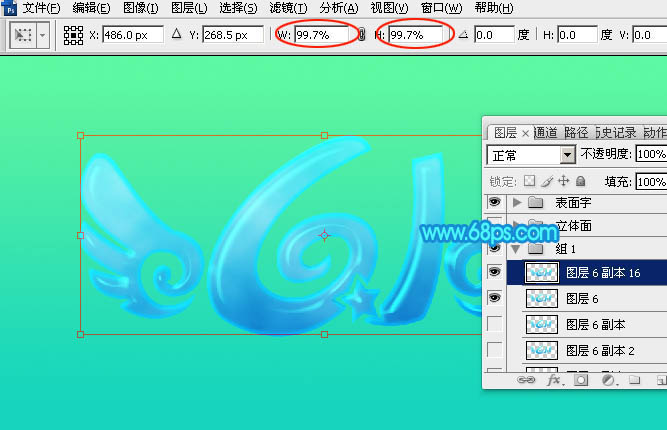Open the 帮助(H) menu
The image size is (667, 430).
493,8
